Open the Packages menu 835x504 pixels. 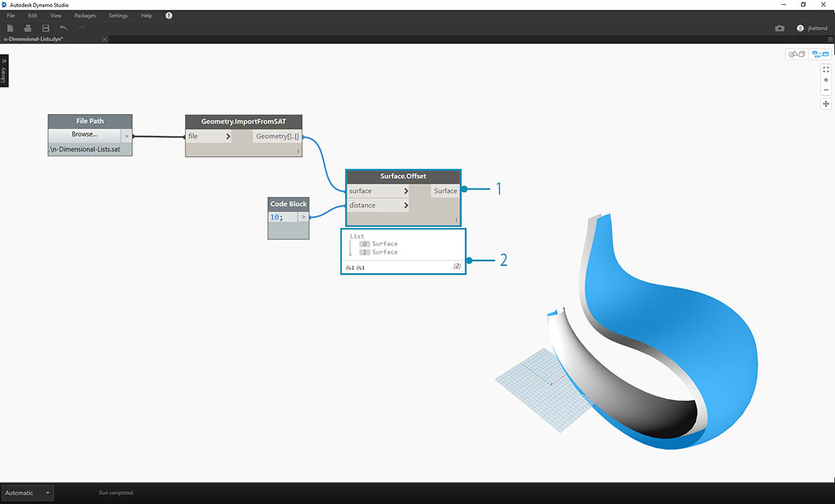(85, 15)
